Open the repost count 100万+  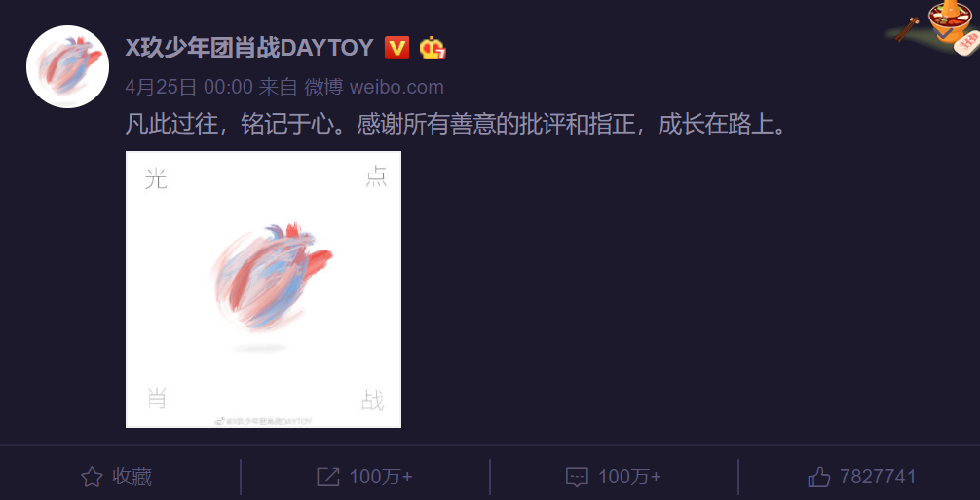point(381,478)
